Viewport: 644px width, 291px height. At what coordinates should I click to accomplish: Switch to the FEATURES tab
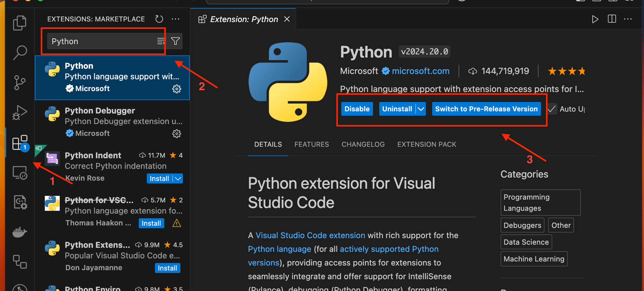coord(312,144)
